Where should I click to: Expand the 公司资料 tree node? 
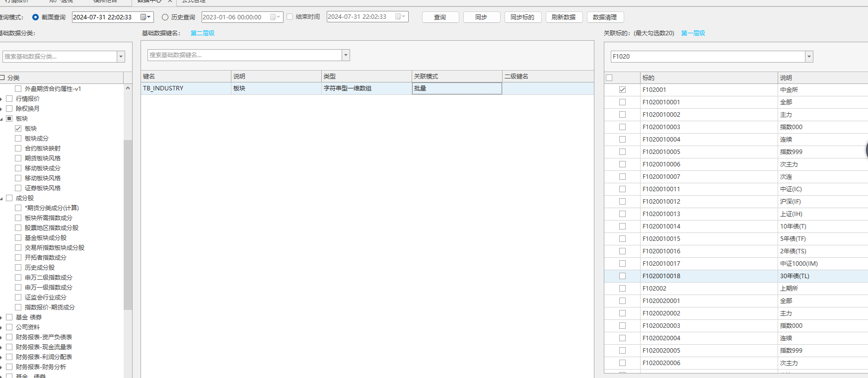pos(1,327)
